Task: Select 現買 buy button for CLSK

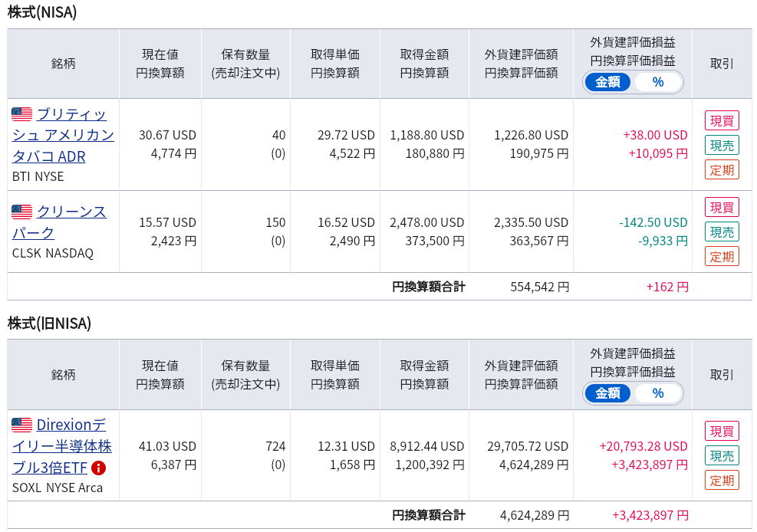Action: pyautogui.click(x=722, y=208)
